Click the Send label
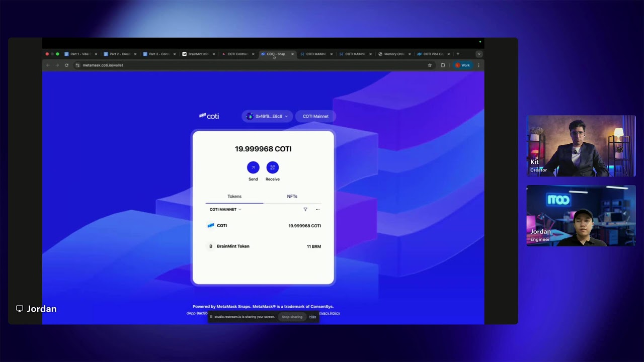The width and height of the screenshot is (644, 362). 253,179
